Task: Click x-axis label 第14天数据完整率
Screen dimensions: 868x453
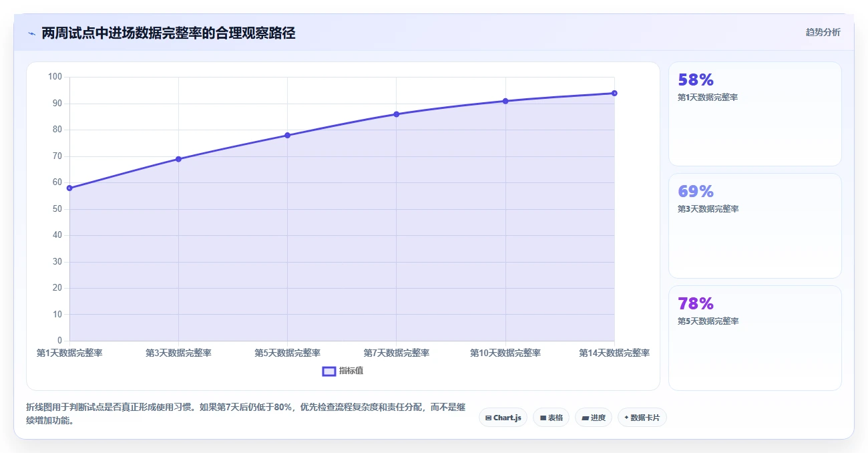Action: [x=614, y=353]
